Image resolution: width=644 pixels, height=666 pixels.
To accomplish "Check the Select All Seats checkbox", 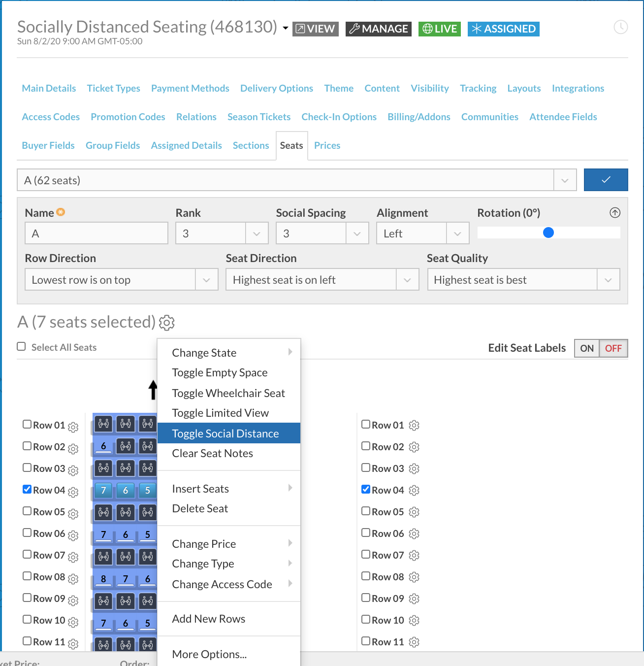I will [21, 346].
